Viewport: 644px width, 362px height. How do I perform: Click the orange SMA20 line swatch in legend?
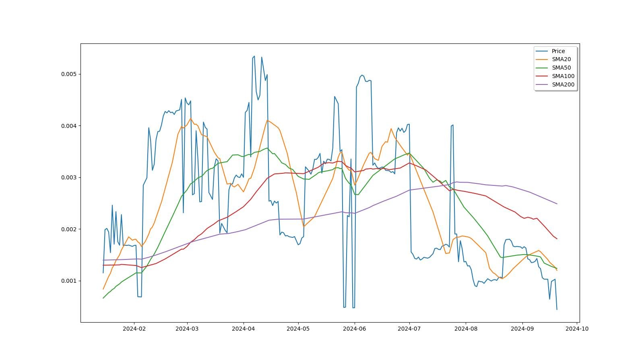click(x=542, y=60)
